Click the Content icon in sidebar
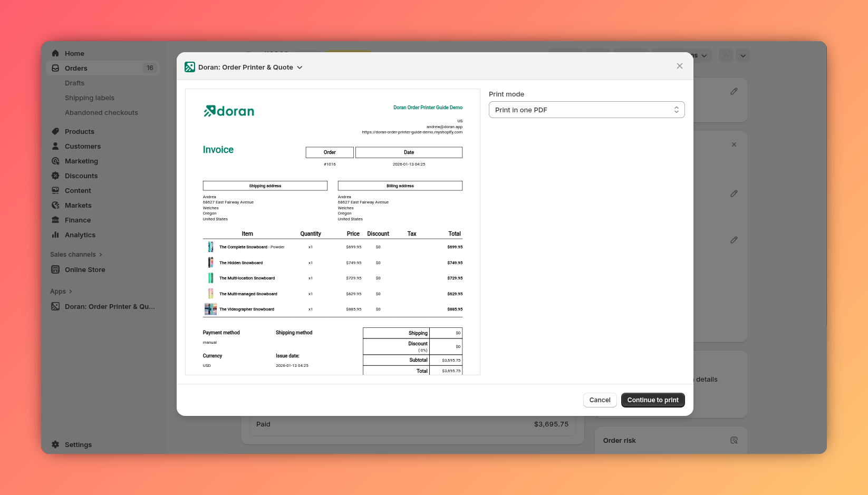The height and width of the screenshot is (495, 868). point(55,190)
